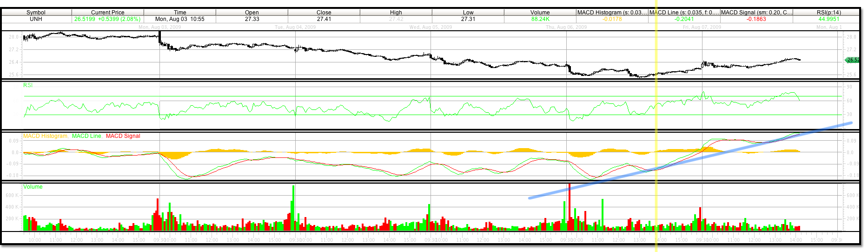Viewport: 868px width, 252px height.
Task: Click the UNH symbol cell
Action: [36, 19]
